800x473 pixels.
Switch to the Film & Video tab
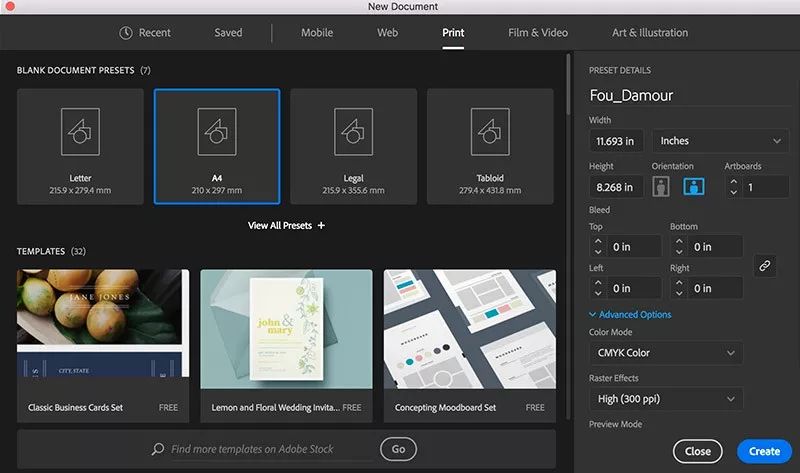tap(537, 33)
